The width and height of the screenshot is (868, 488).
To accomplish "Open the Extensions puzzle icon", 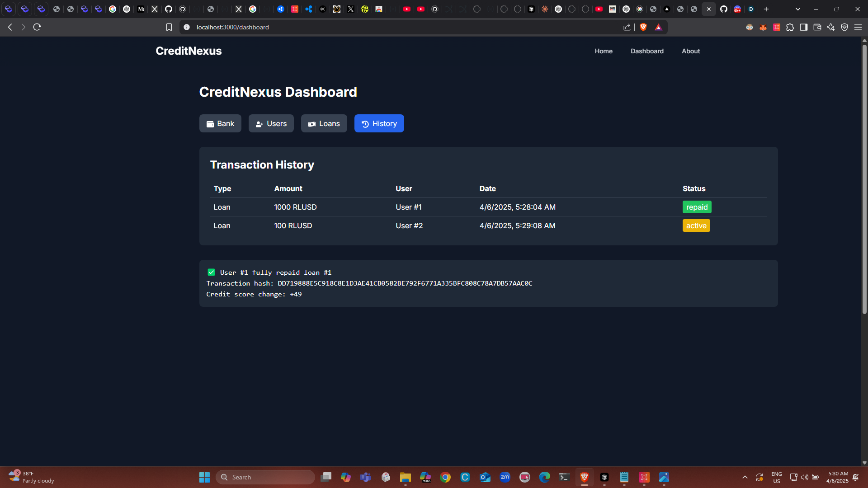I will [x=790, y=27].
